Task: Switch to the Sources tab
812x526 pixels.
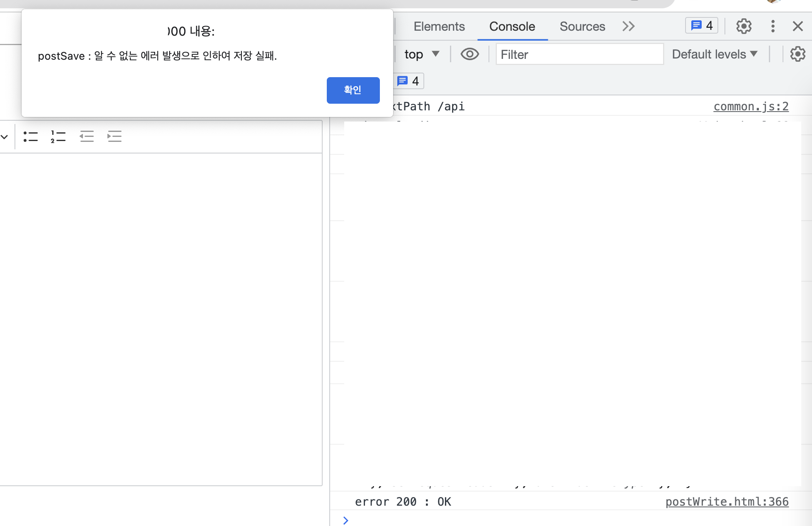Action: 582,26
